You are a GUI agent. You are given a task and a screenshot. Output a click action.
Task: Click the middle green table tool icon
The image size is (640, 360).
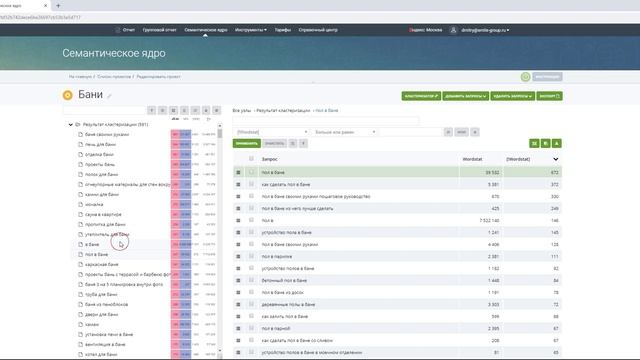pyautogui.click(x=545, y=143)
